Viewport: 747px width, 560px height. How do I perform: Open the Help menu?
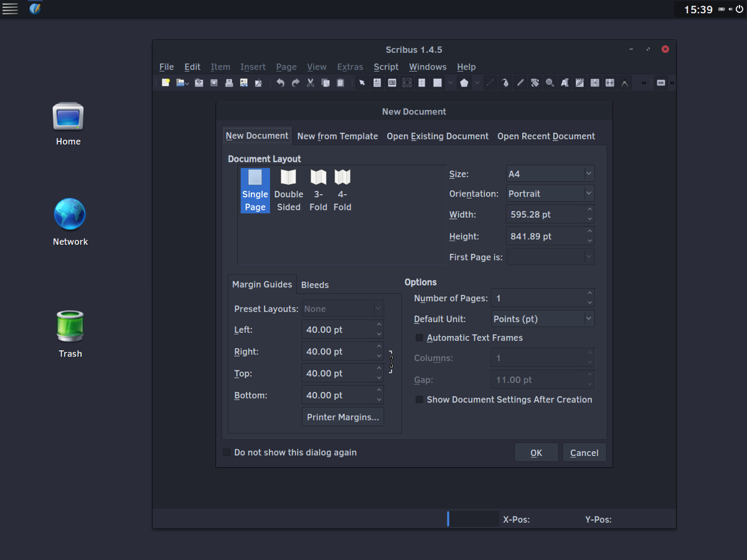(x=466, y=67)
